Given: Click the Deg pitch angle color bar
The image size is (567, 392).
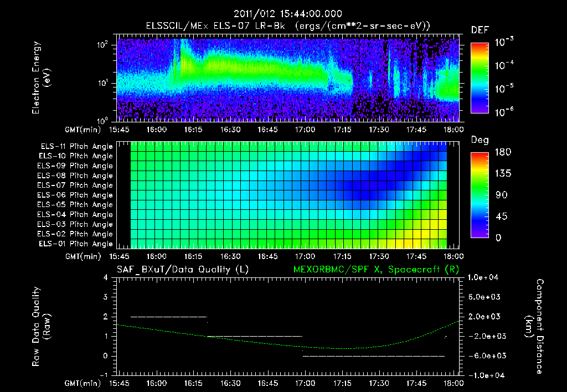Looking at the screenshot, I should point(480,195).
